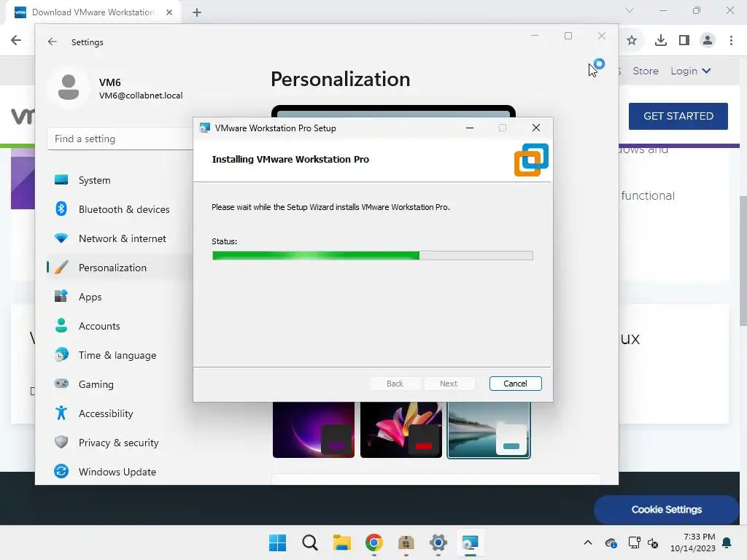Viewport: 747px width, 560px height.
Task: Click the Windows Update sync icon
Action: [x=61, y=471]
